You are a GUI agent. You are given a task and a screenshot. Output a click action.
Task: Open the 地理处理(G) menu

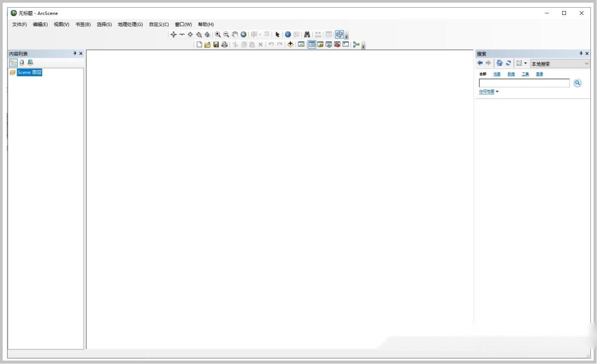(x=130, y=24)
